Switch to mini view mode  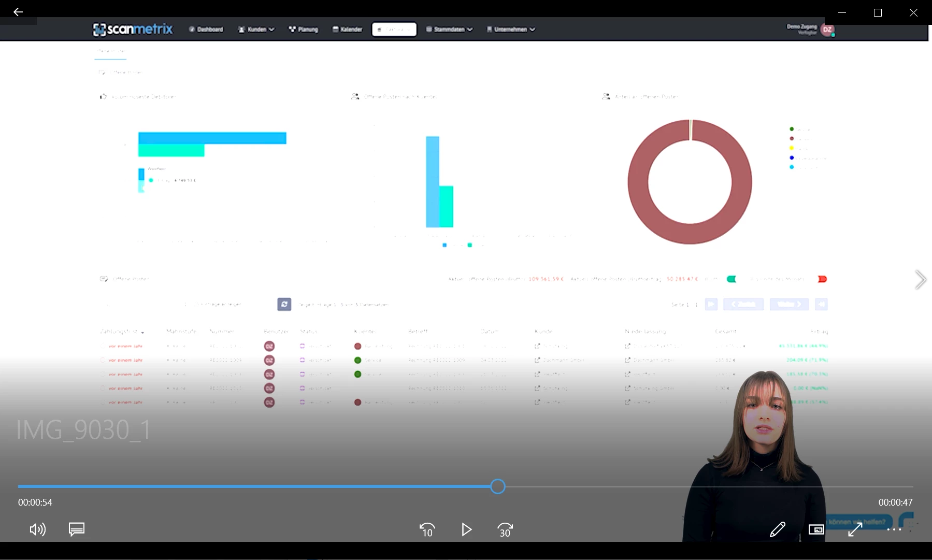(816, 529)
